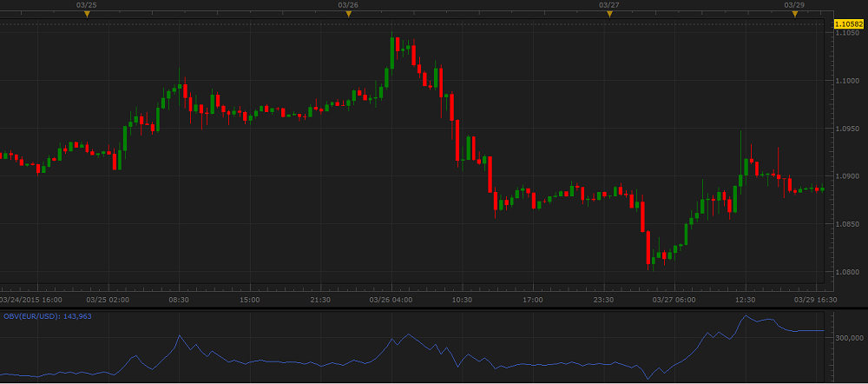868x384 pixels.
Task: Click the 03/25 02:00 time axis label
Action: click(x=108, y=300)
